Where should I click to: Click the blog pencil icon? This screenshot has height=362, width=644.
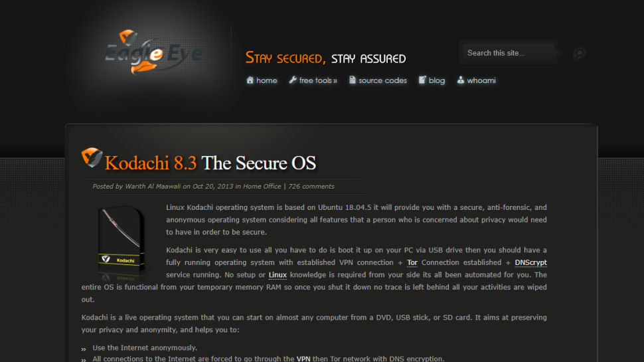[x=422, y=80]
